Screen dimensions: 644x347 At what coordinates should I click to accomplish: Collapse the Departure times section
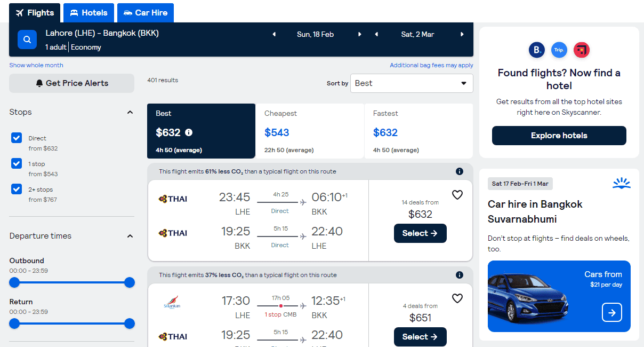click(x=130, y=236)
